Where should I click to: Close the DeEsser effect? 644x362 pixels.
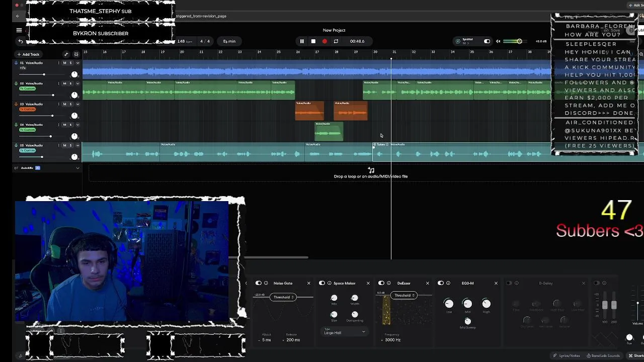pos(428,283)
